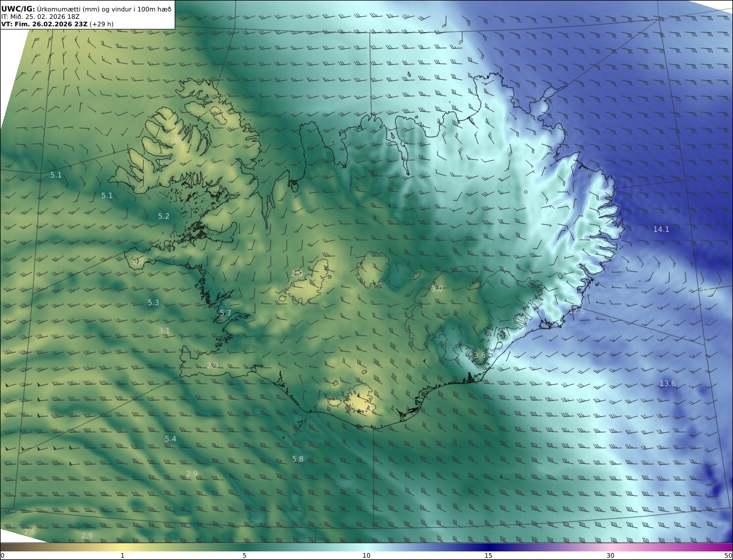Image resolution: width=733 pixels, height=560 pixels.
Task: Select the colorbar tick label 30
Action: 610,555
